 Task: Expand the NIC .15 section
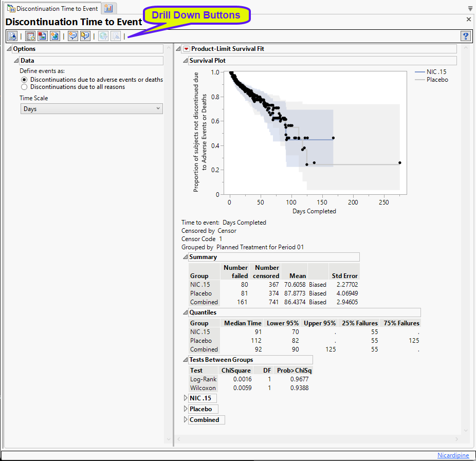186,398
